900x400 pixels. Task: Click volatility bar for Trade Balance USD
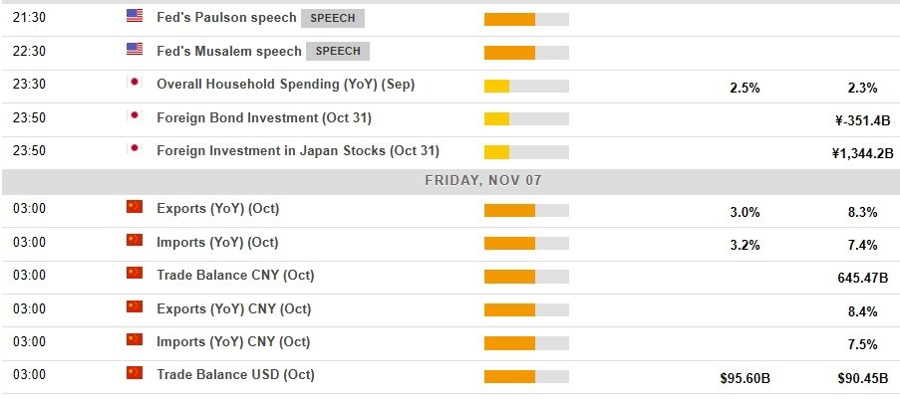coord(526,377)
